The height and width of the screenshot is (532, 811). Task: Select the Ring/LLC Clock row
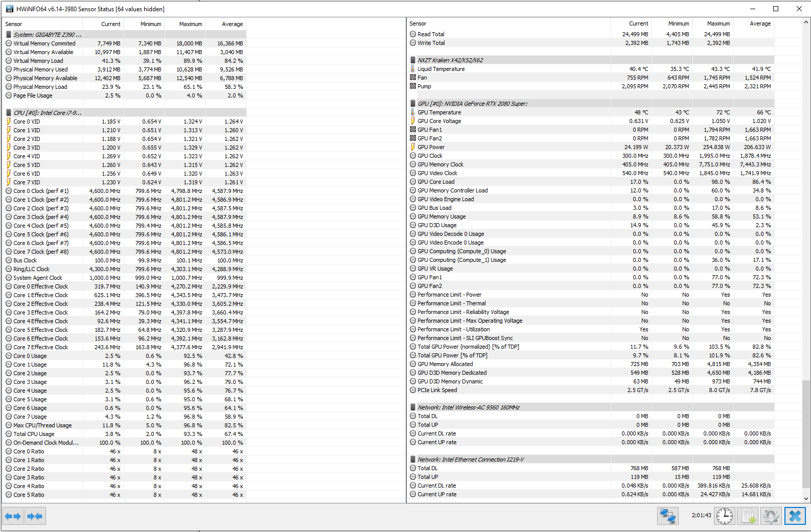point(125,269)
